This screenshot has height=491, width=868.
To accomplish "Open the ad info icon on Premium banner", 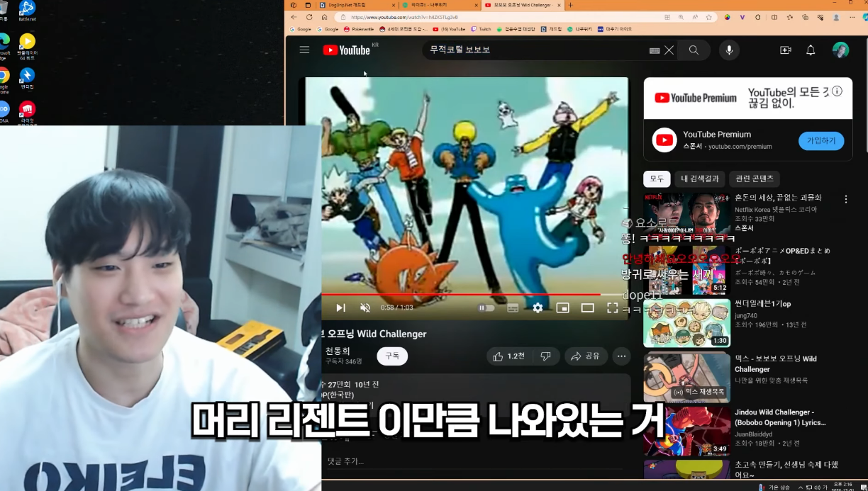I will point(838,91).
